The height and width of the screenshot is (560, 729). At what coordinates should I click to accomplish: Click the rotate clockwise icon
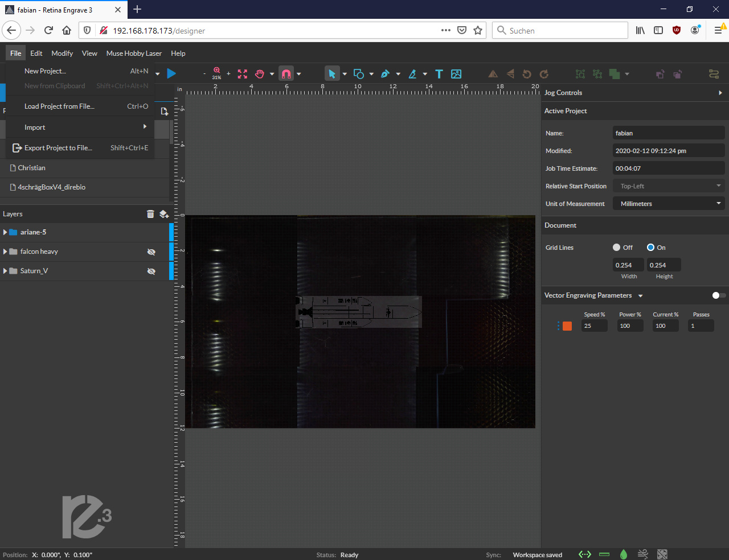click(x=544, y=74)
